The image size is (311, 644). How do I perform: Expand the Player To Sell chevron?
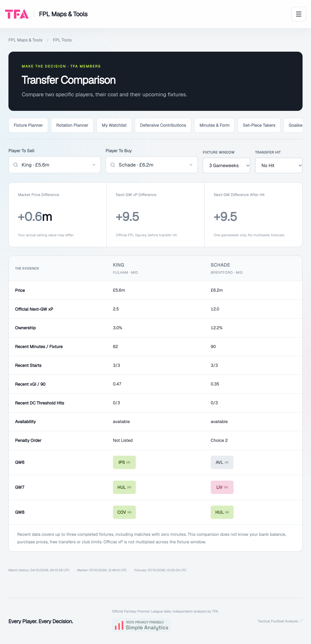point(94,165)
